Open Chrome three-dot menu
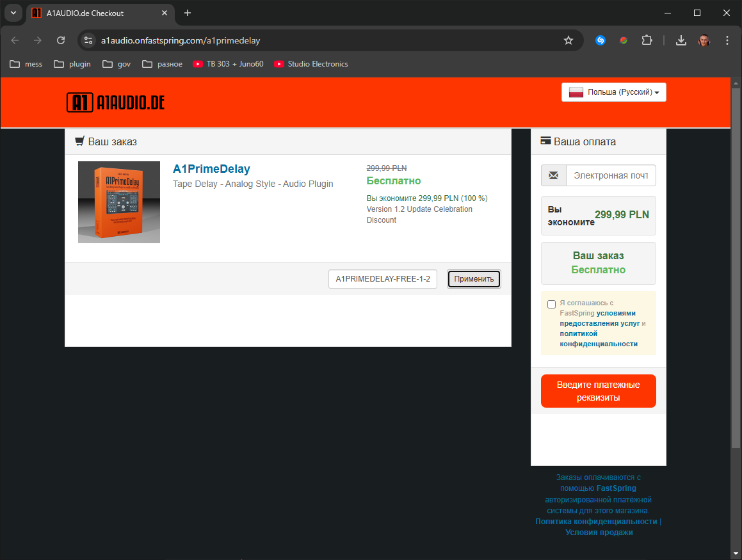Viewport: 742px width, 560px height. coord(727,40)
